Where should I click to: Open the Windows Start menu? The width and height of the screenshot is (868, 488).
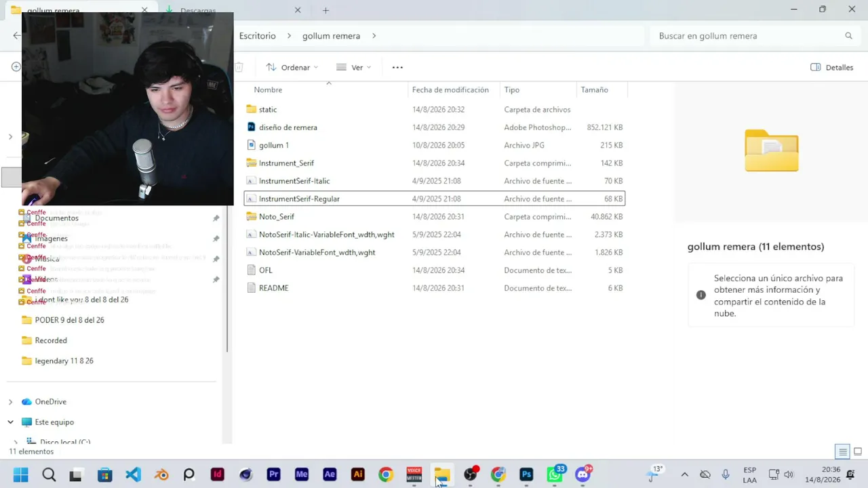(20, 474)
